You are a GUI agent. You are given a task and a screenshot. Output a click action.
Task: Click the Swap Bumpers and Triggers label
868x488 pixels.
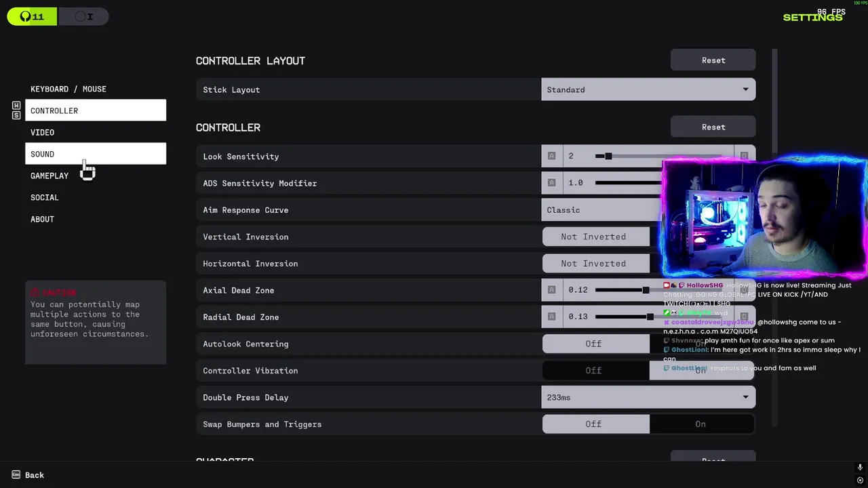point(262,424)
